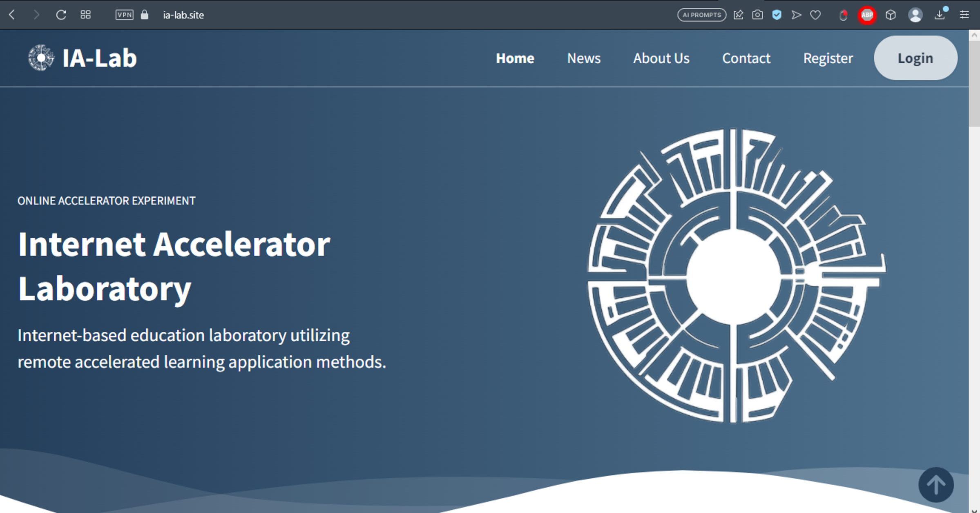Click the security shield badge
The image size is (980, 513).
click(777, 15)
